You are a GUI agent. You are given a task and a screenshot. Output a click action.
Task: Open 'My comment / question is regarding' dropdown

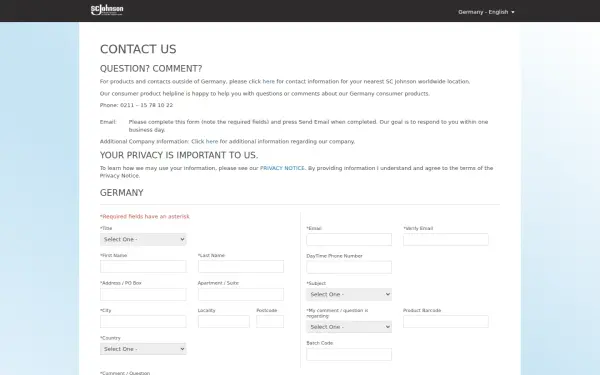[x=349, y=327]
